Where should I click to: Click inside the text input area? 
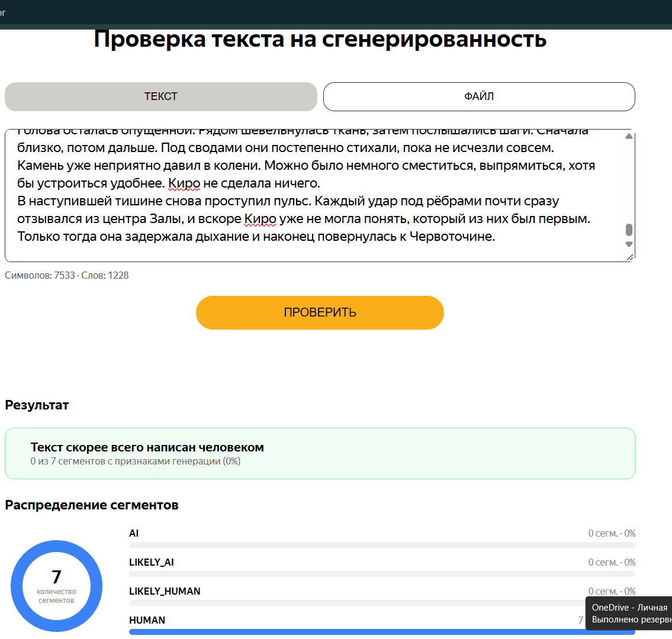pyautogui.click(x=315, y=195)
